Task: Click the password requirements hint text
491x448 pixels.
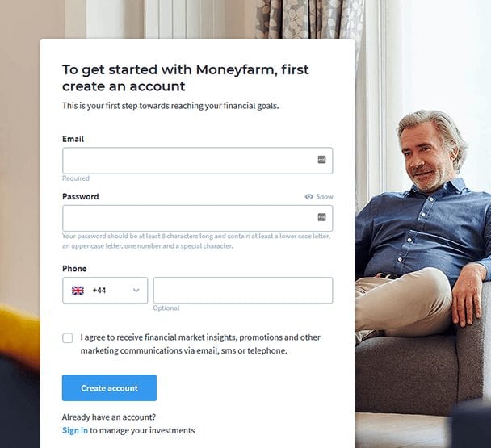Action: click(x=196, y=241)
